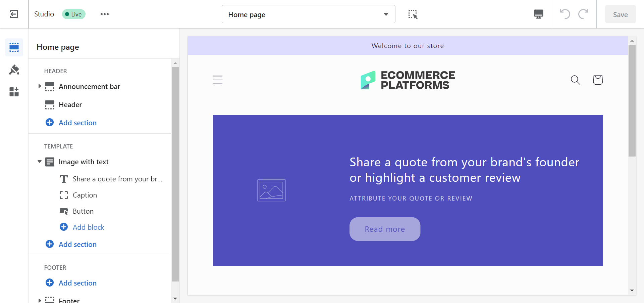The image size is (644, 303).
Task: Collapse the Image with text section
Action: coord(39,162)
